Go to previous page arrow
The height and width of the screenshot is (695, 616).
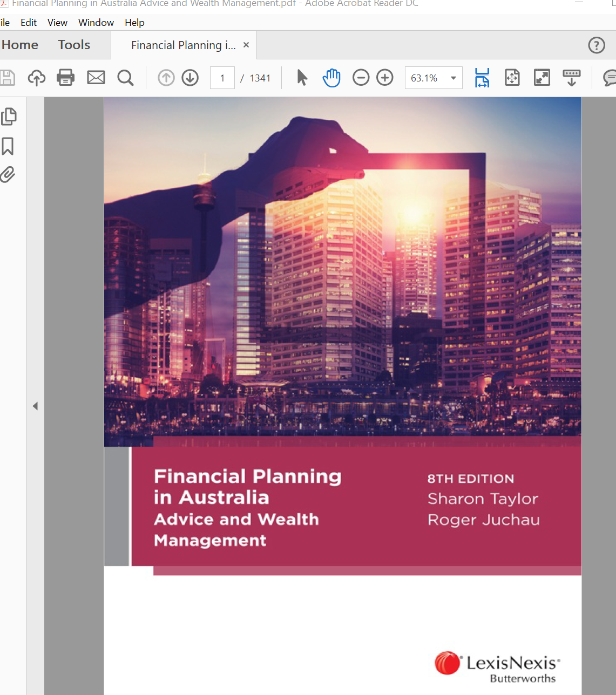coord(166,78)
